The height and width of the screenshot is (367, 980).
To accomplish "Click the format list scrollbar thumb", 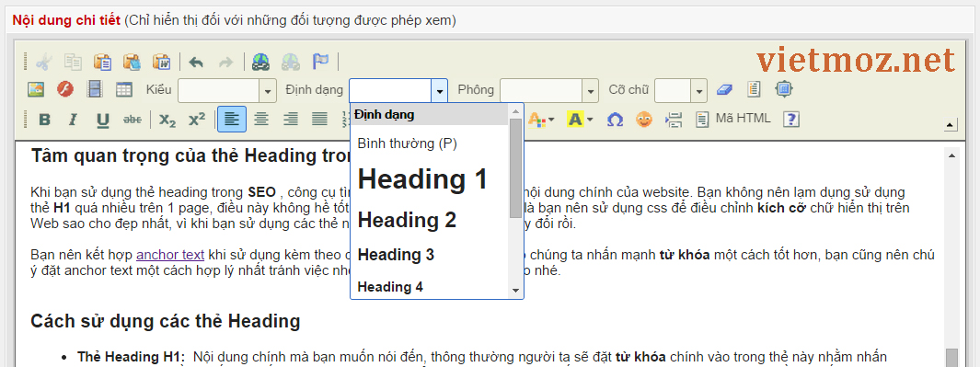I will [515, 167].
